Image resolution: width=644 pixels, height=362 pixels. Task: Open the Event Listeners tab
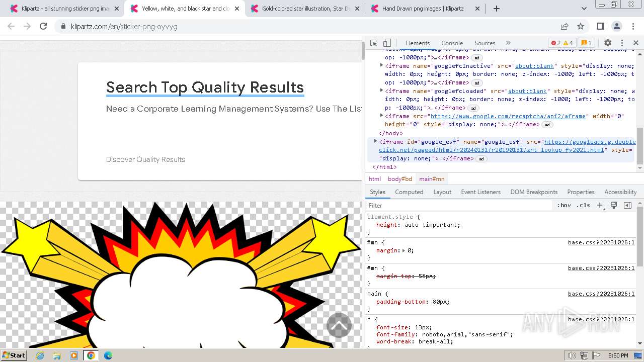[480, 192]
